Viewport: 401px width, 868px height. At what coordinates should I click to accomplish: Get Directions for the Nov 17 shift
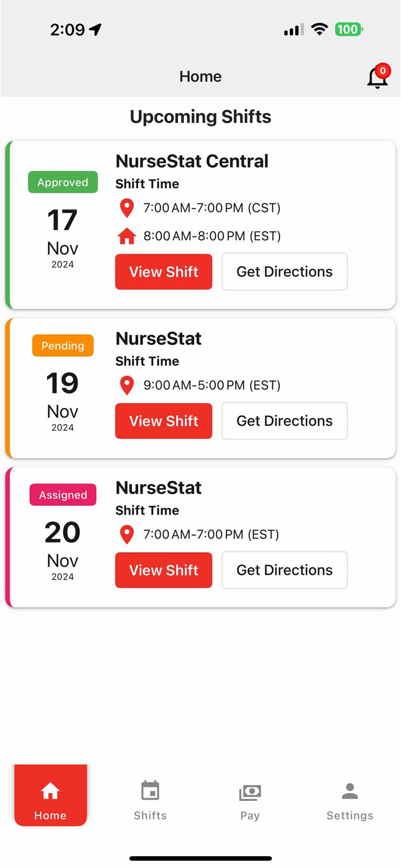(284, 272)
